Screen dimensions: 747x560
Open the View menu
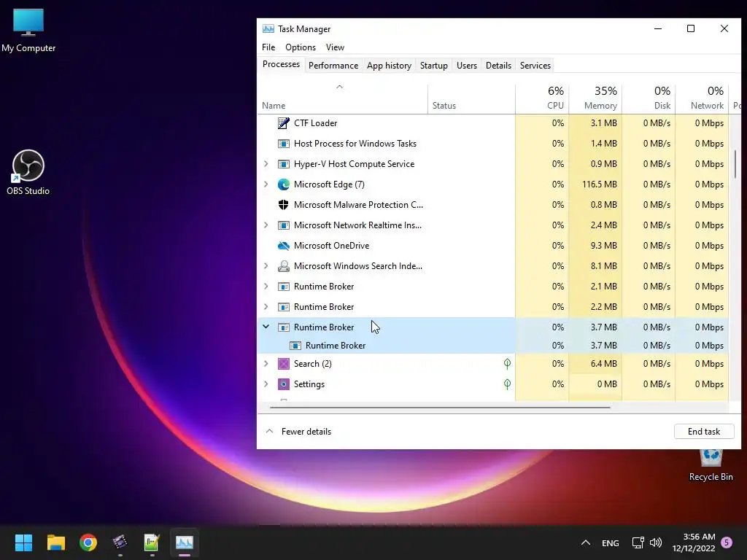tap(335, 47)
